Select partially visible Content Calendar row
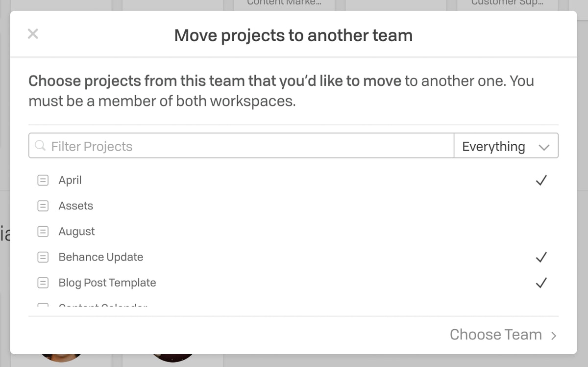The height and width of the screenshot is (367, 588). coord(293,306)
